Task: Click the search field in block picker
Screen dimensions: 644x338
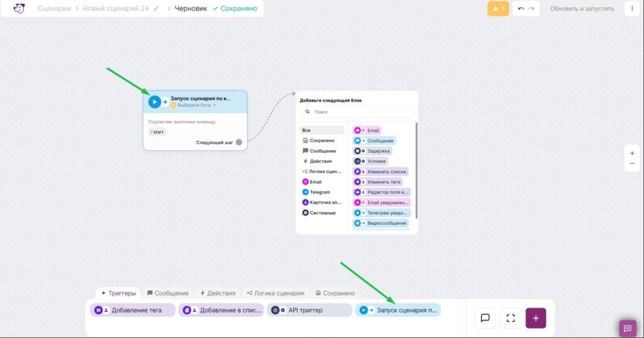Action: click(x=357, y=112)
